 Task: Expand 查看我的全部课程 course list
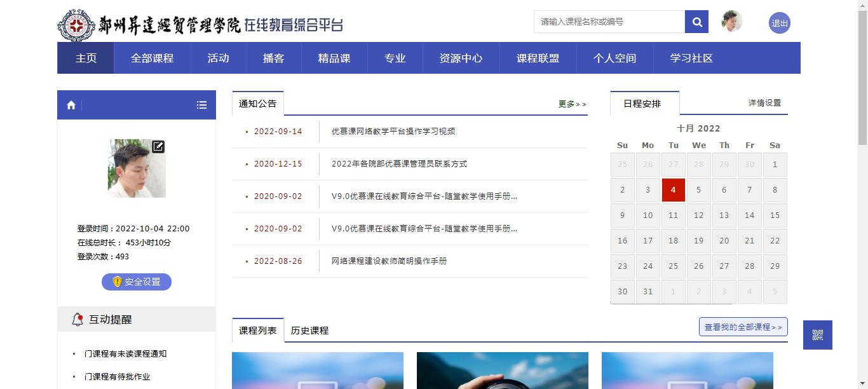point(743,327)
